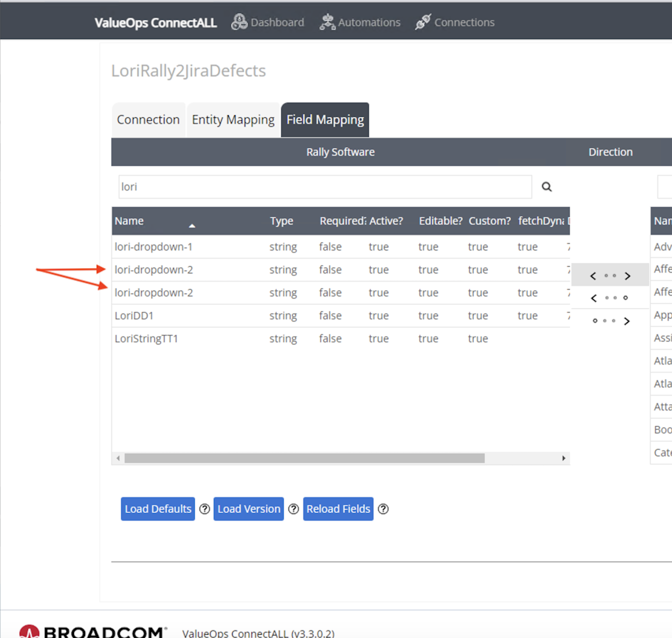Click right arrow of horizontal scrollbar
672x638 pixels.
[563, 458]
